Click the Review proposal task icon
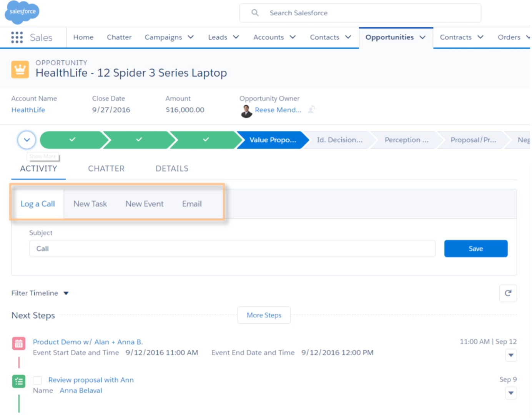This screenshot has width=532, height=419. pyautogui.click(x=18, y=381)
